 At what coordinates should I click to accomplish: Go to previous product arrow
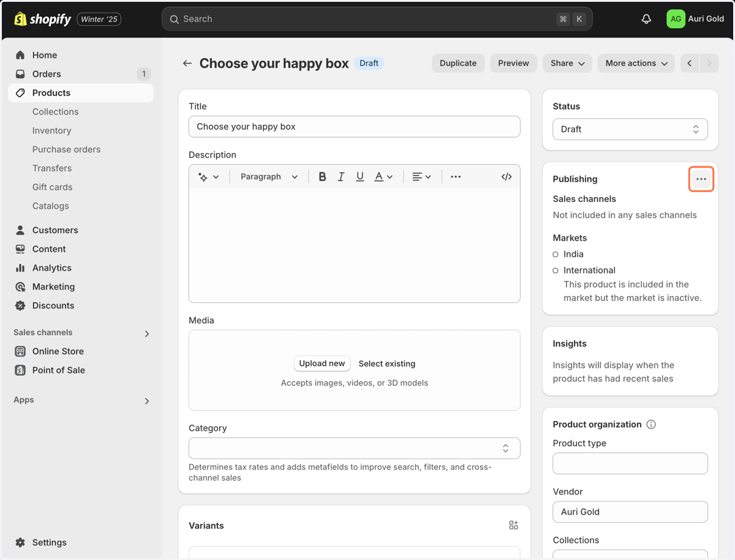click(x=690, y=63)
